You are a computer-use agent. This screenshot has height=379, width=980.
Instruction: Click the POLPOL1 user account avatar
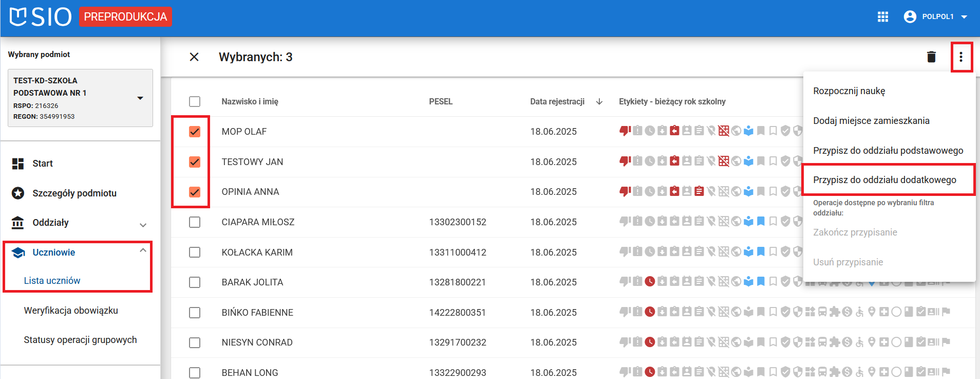[x=910, y=17]
